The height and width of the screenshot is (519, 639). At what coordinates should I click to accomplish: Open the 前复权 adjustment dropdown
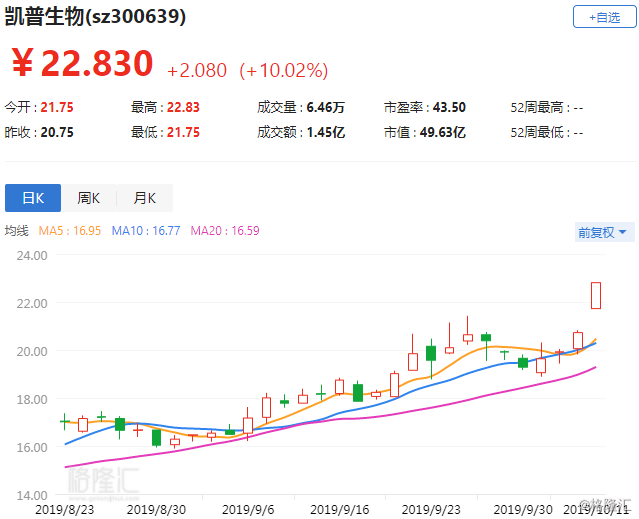605,232
